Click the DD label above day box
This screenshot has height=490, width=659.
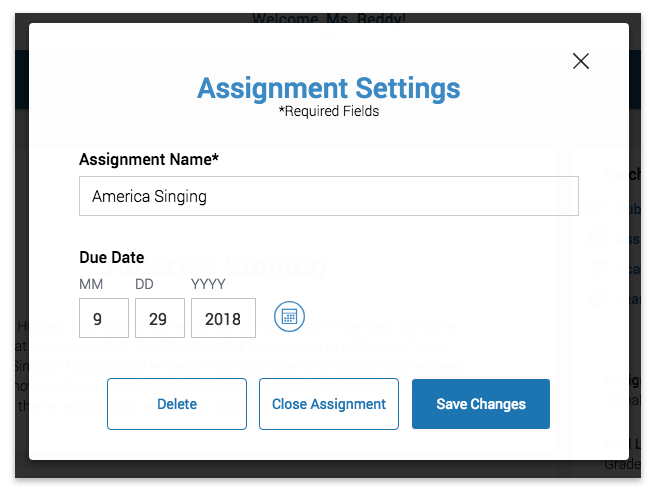(x=144, y=284)
